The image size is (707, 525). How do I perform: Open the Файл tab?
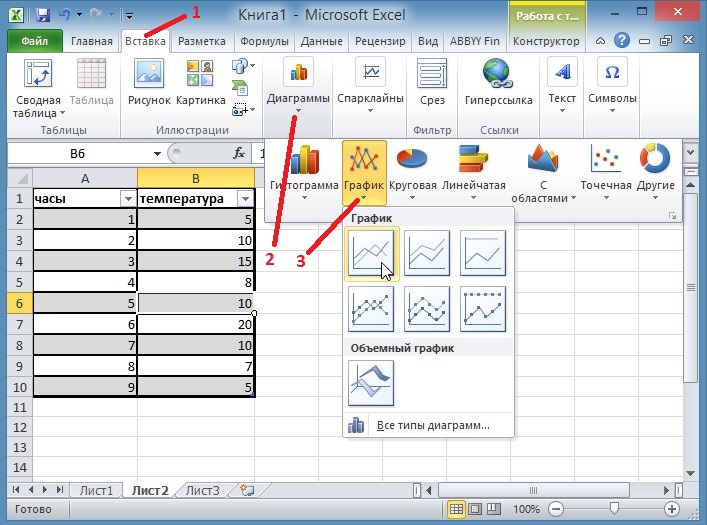[35, 41]
